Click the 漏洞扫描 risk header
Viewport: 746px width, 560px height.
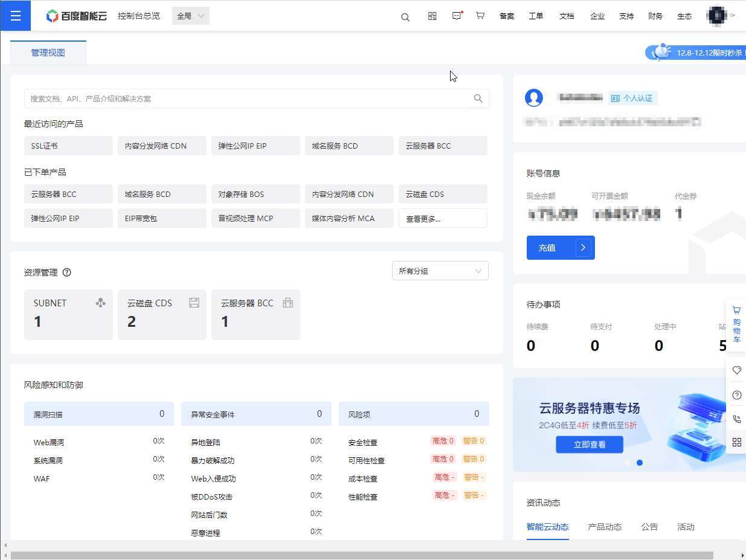click(x=99, y=414)
